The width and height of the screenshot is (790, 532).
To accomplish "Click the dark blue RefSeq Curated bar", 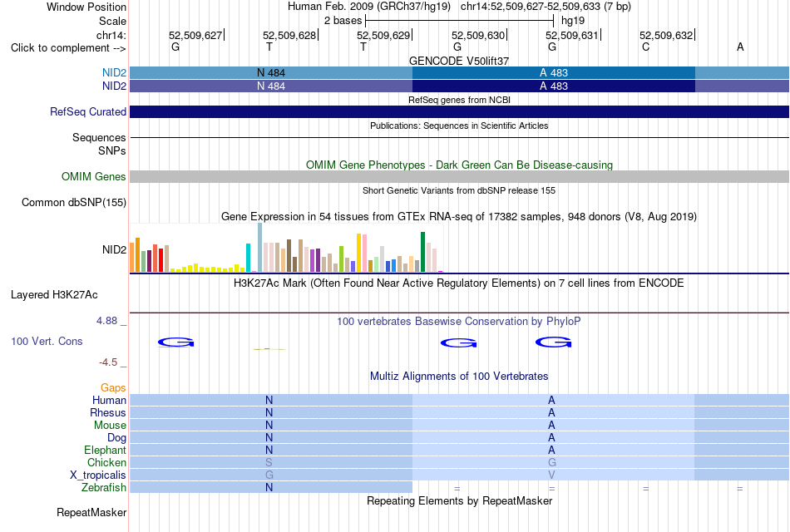I will pyautogui.click(x=460, y=112).
